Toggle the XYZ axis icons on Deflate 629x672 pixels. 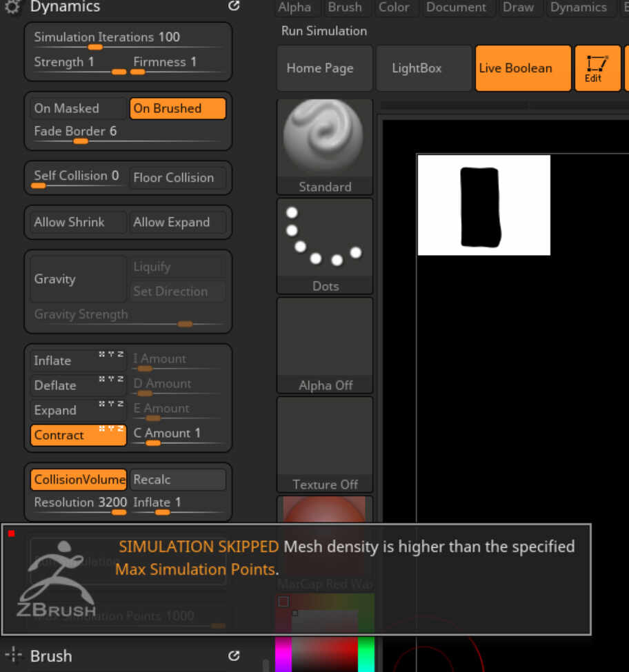coord(111,379)
